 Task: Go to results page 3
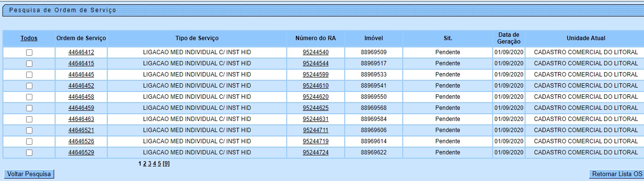click(149, 164)
